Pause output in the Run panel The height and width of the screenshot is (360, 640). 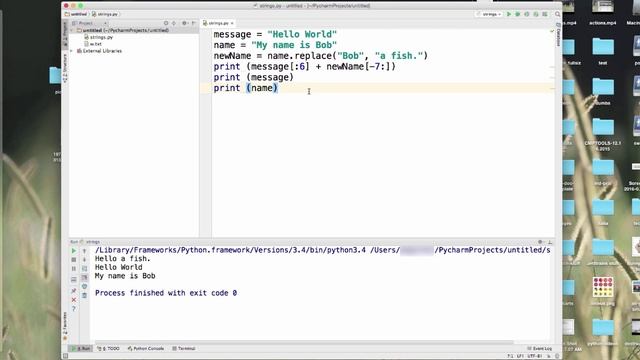click(74, 269)
